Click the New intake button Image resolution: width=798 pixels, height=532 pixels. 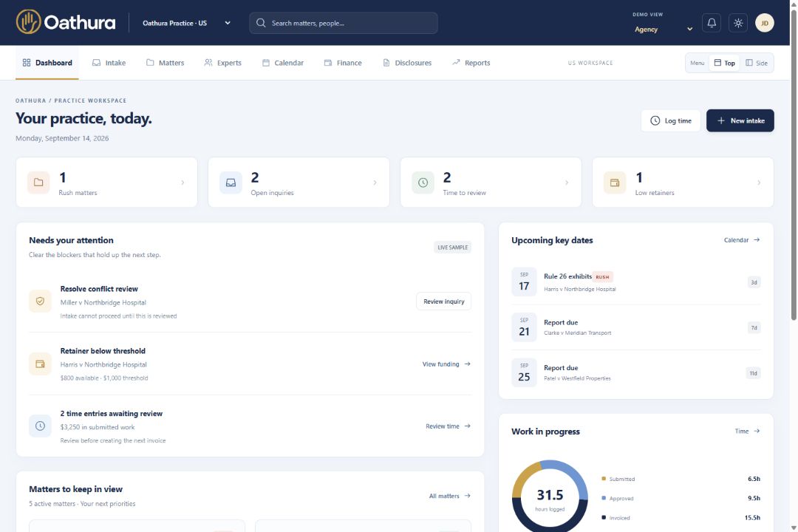[740, 120]
